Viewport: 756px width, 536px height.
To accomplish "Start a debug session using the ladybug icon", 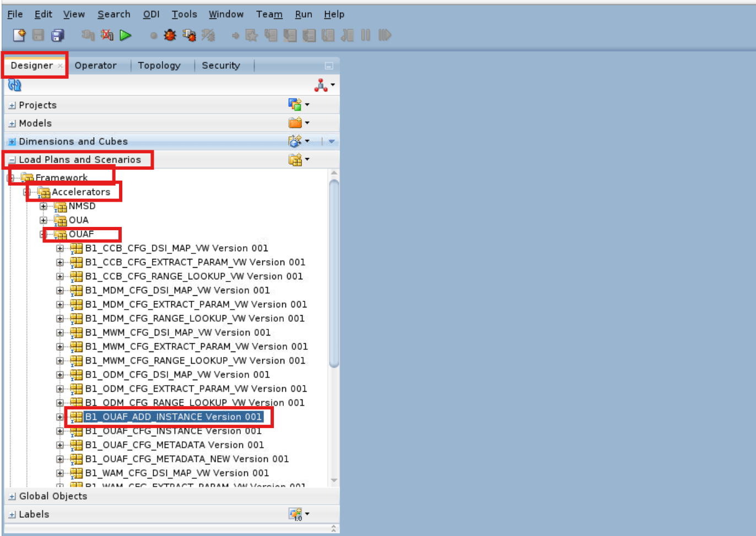I will 170,35.
